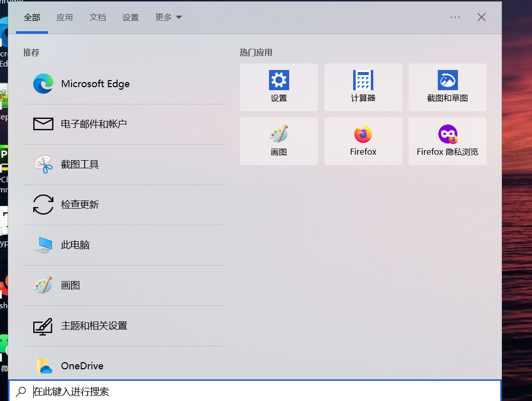
Task: Open 设置 gear tile in 热门应用
Action: coord(279,87)
